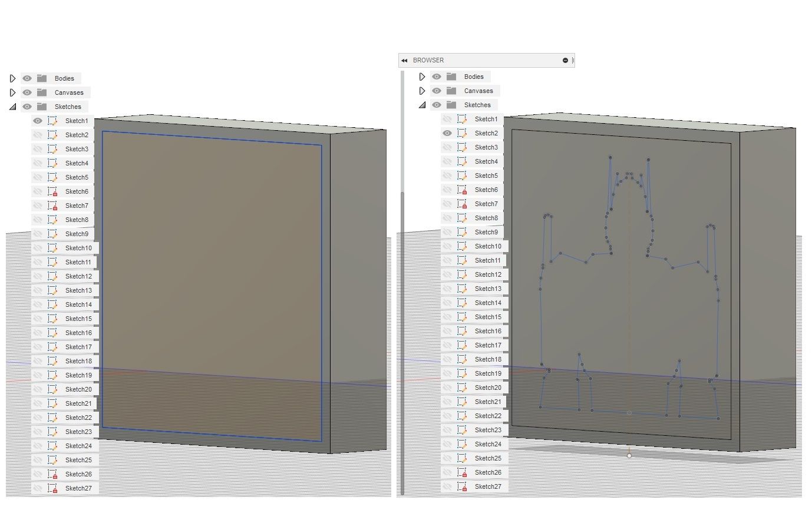Toggle visibility of the Sketches folder in the right browser

coord(436,105)
